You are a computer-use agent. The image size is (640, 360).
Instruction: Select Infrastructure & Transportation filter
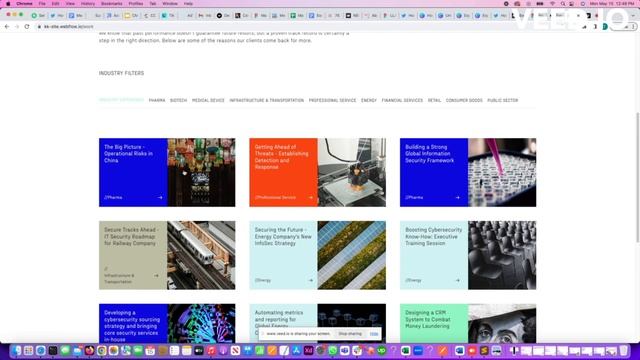click(x=267, y=100)
